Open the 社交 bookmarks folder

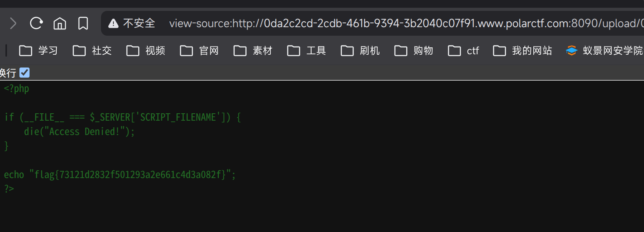pyautogui.click(x=92, y=50)
